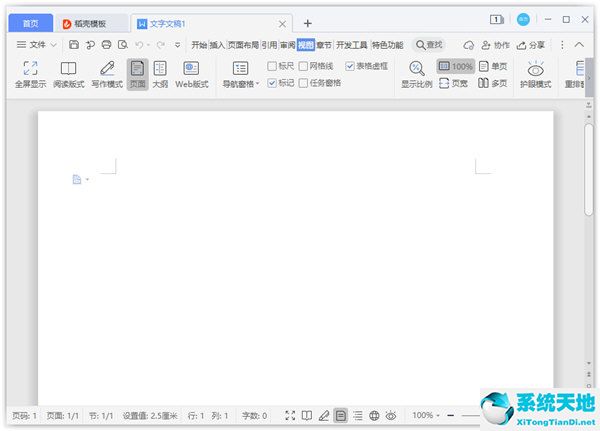Click the 分享 share button
The width and height of the screenshot is (600, 431).
coord(531,45)
